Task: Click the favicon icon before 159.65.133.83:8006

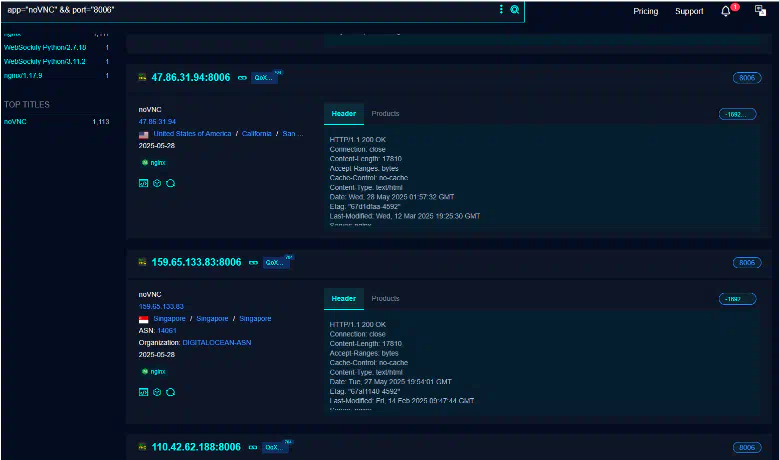Action: coord(142,262)
